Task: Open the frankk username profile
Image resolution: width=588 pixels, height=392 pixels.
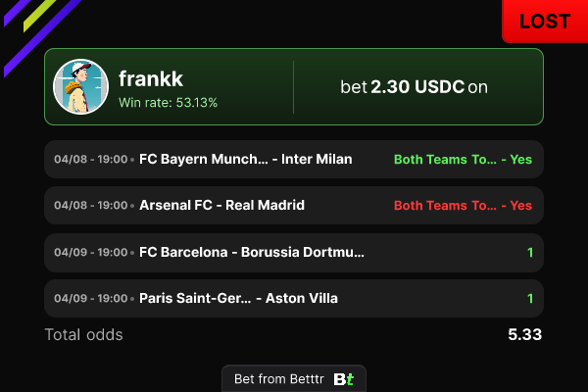Action: click(x=151, y=78)
